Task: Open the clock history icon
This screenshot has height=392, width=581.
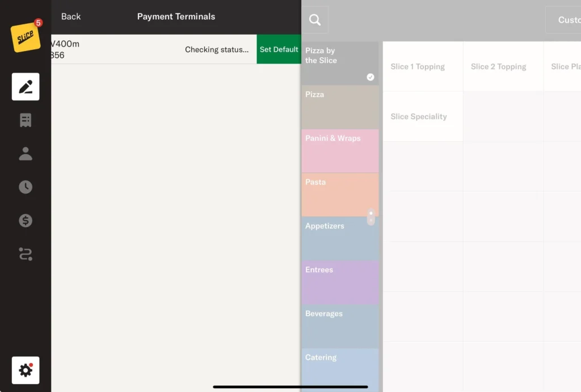Action: point(26,187)
